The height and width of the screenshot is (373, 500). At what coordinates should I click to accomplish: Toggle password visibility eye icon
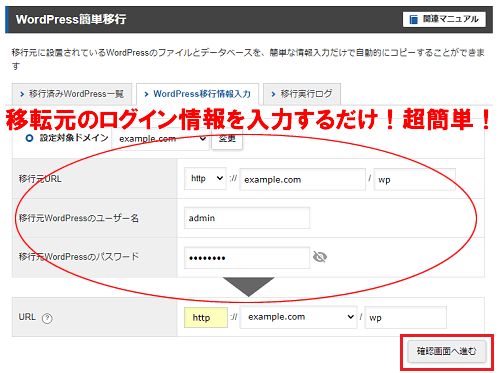[320, 257]
